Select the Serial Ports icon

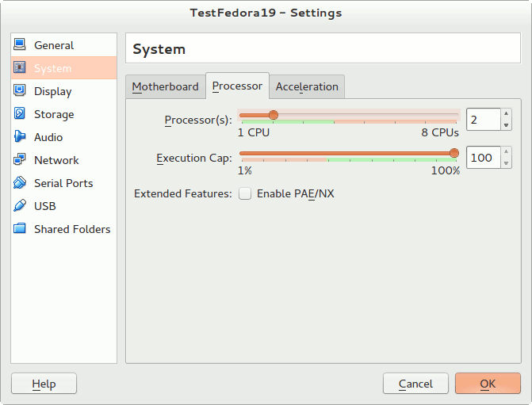pos(20,183)
